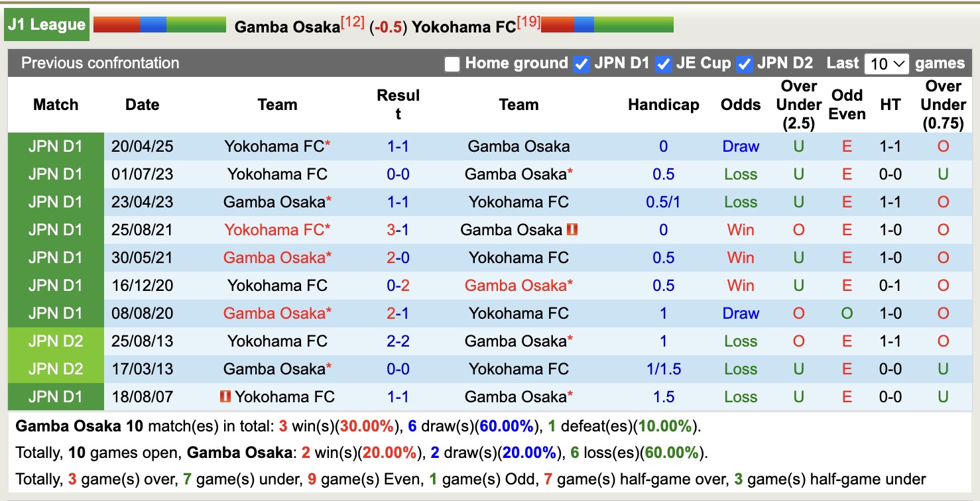Screen dimensions: 980x501
Task: Click the JPN D2 green row label for 25/08/13
Action: point(56,341)
